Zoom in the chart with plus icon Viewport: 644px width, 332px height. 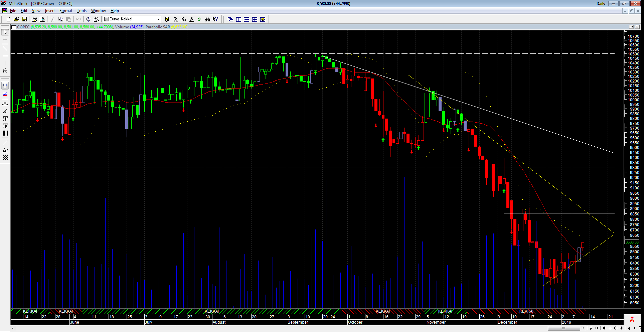pos(621,328)
